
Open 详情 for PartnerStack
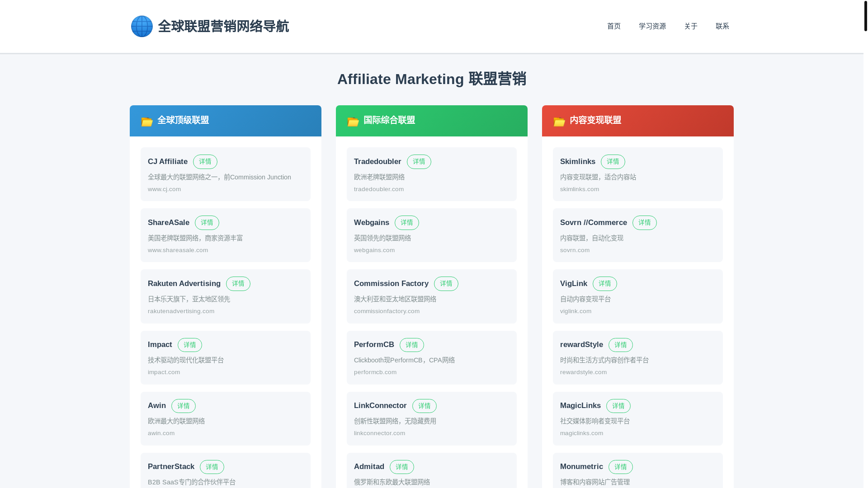point(212,467)
